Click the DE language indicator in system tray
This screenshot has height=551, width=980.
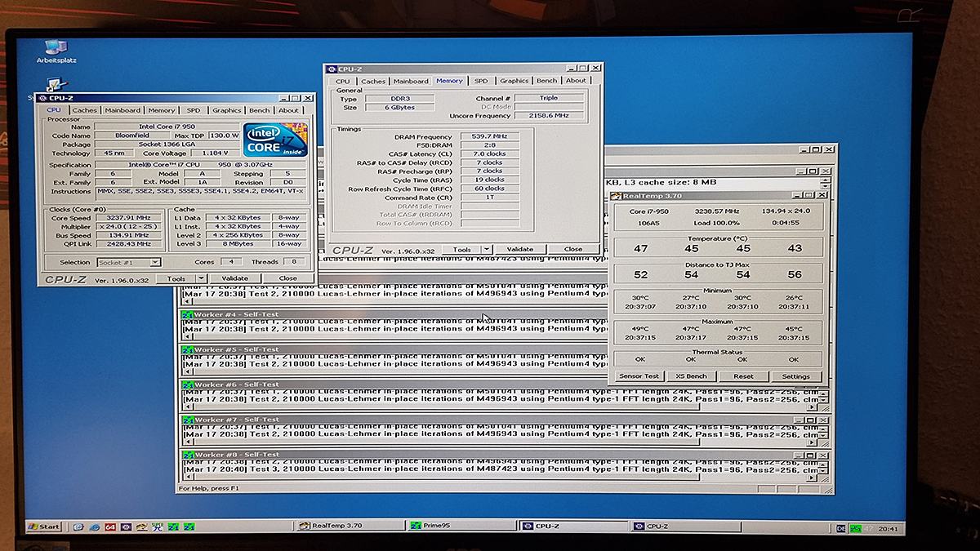pyautogui.click(x=840, y=528)
